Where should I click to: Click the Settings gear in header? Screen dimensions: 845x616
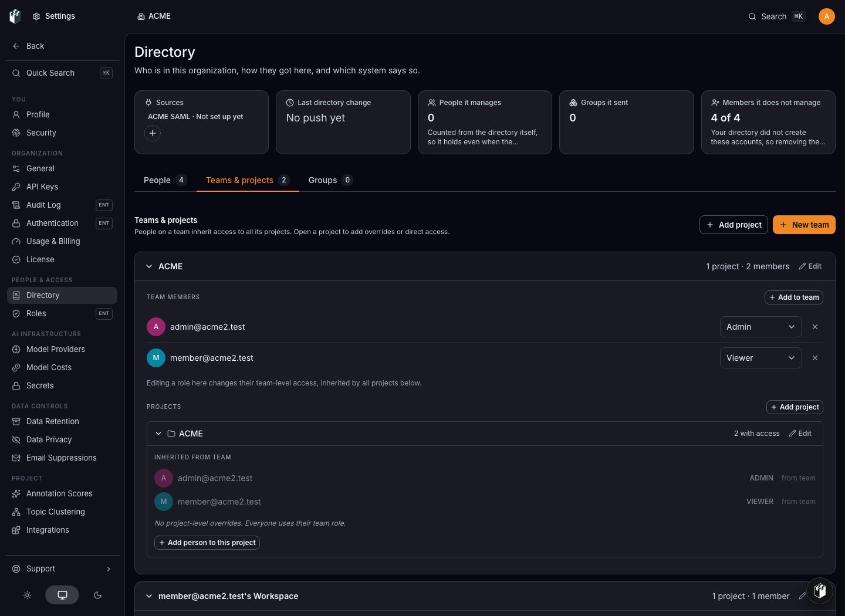tap(36, 16)
